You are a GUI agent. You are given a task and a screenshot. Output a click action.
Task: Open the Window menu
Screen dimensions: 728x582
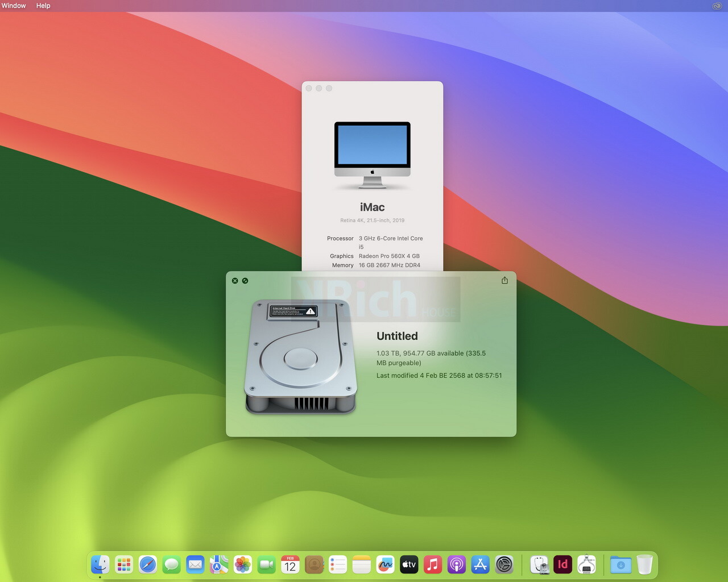[x=14, y=6]
